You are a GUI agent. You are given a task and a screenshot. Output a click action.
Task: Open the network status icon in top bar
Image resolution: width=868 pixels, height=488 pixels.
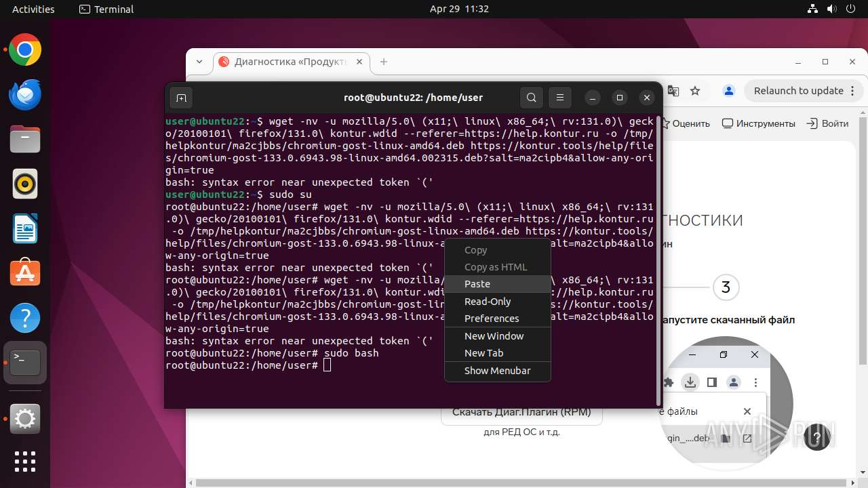813,9
